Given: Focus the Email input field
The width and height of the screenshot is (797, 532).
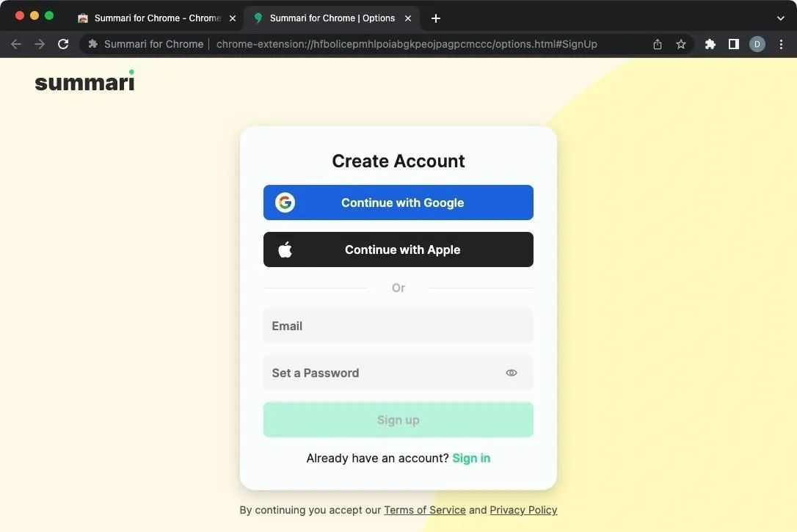Looking at the screenshot, I should [x=398, y=326].
